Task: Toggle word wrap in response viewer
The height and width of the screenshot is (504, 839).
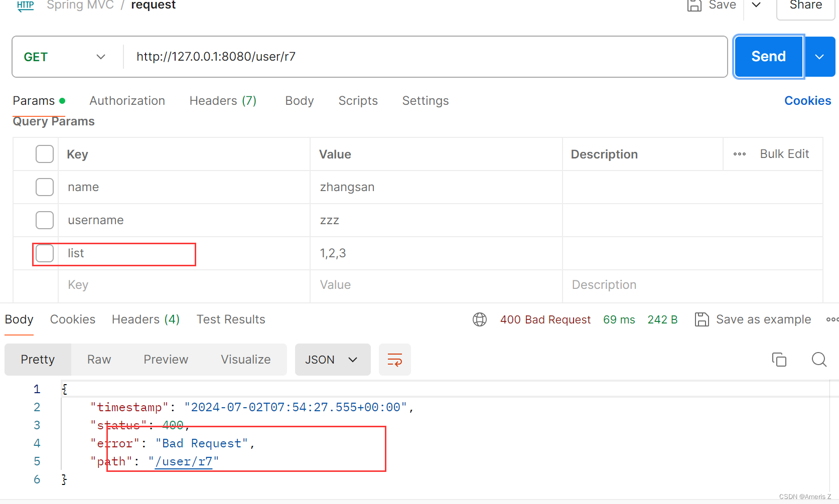Action: [395, 360]
